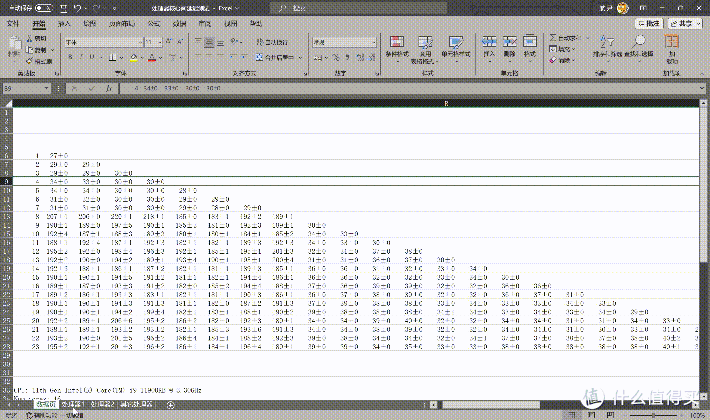Expand the Name Box dropdown arrow
Screen dimensions: 710x420
[46, 89]
